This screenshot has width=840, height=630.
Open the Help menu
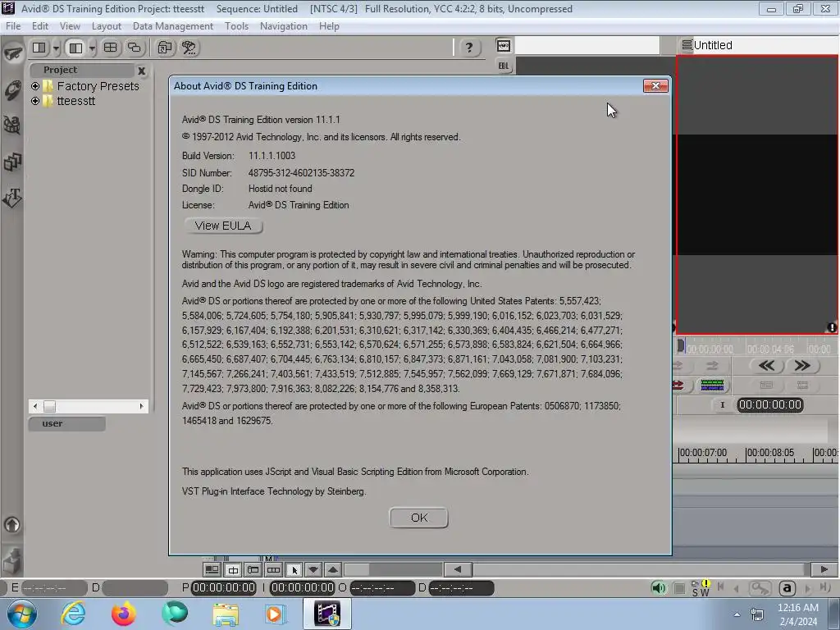point(329,25)
